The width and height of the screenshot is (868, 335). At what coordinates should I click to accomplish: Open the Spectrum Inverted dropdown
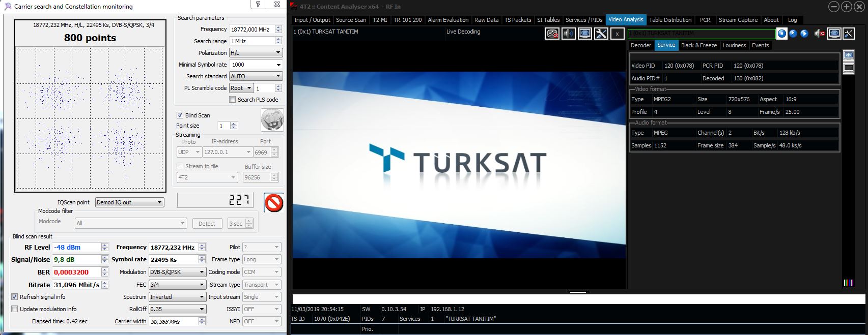pos(177,297)
